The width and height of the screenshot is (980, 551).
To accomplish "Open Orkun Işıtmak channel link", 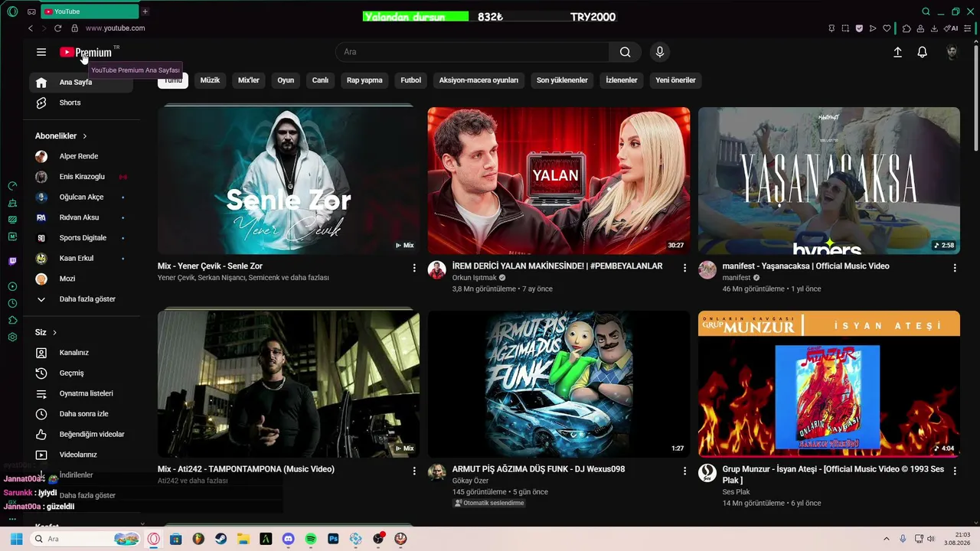I will click(x=475, y=278).
